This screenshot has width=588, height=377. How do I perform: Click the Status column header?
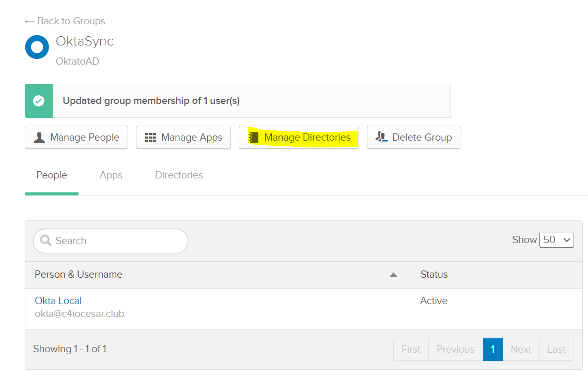pyautogui.click(x=434, y=275)
